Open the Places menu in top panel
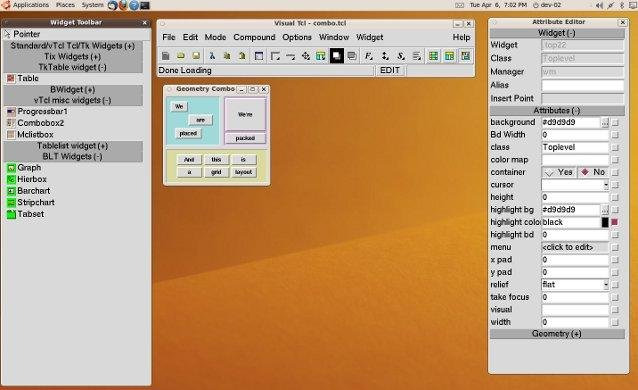Screen dimensions: 638x390 point(65,5)
